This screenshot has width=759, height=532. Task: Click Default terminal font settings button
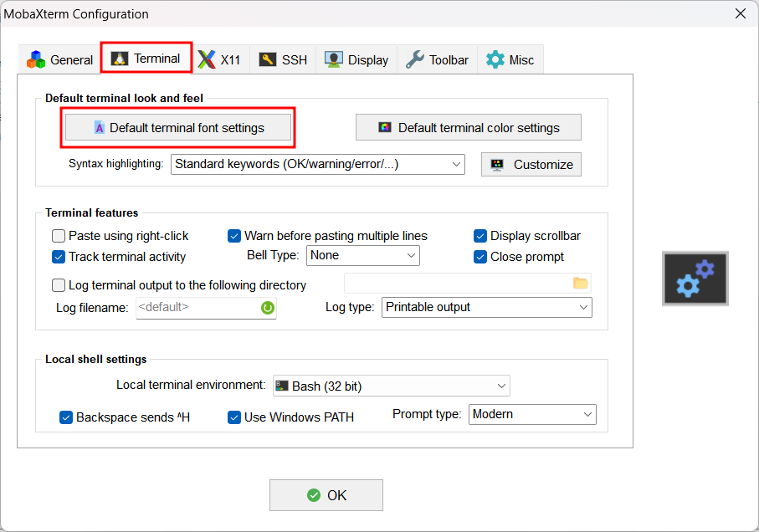178,128
